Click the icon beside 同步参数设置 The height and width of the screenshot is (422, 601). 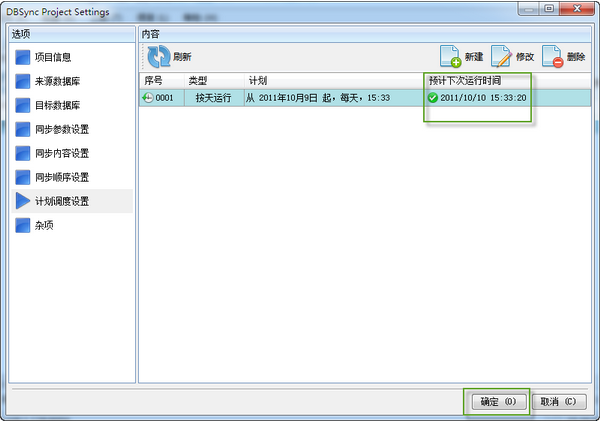tap(23, 130)
